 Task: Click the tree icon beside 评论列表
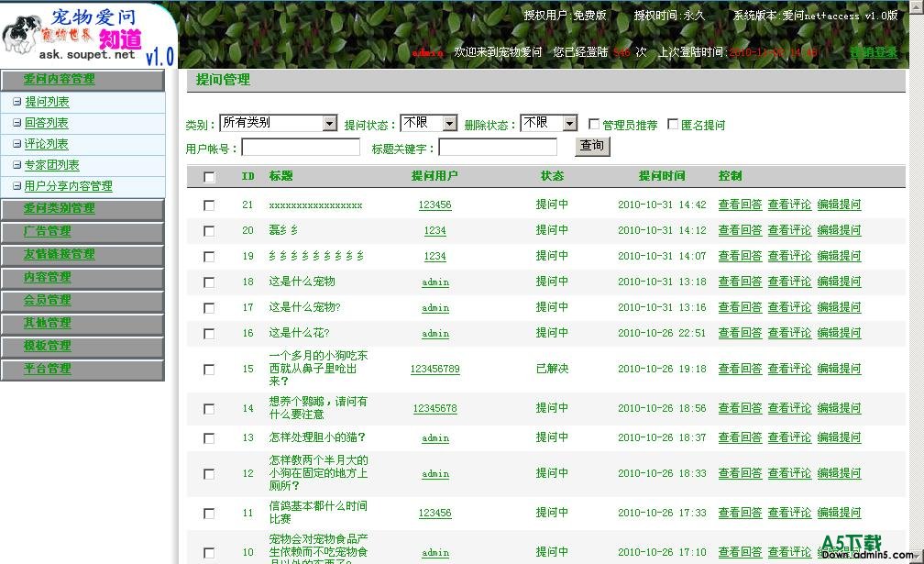coord(17,144)
